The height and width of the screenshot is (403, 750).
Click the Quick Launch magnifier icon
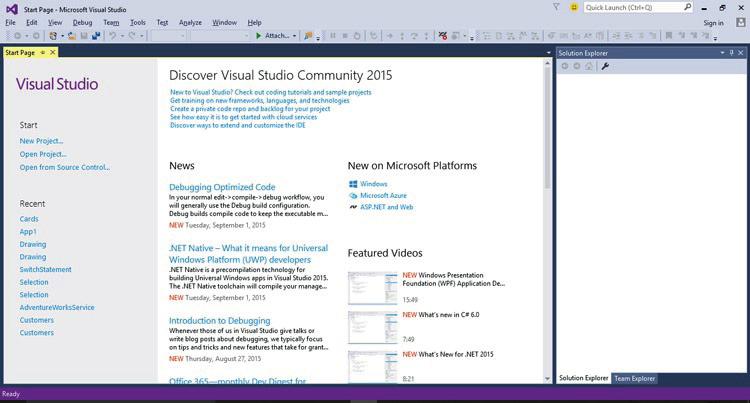(687, 7)
